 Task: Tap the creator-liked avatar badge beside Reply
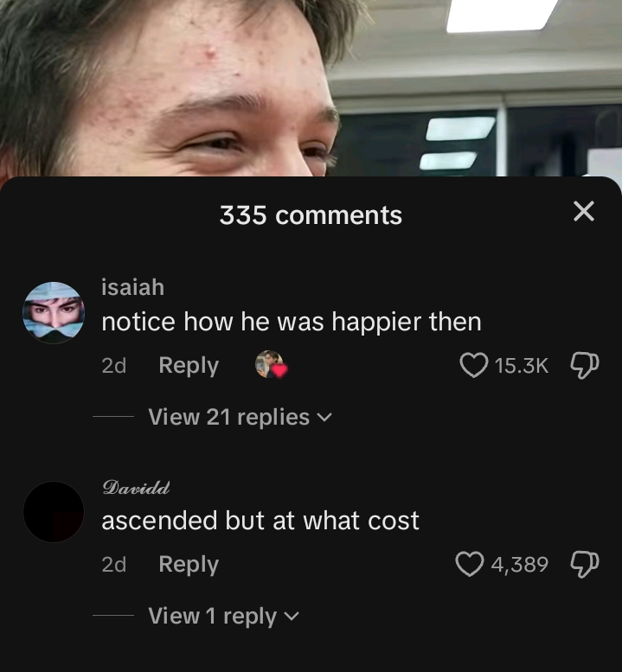pyautogui.click(x=271, y=364)
